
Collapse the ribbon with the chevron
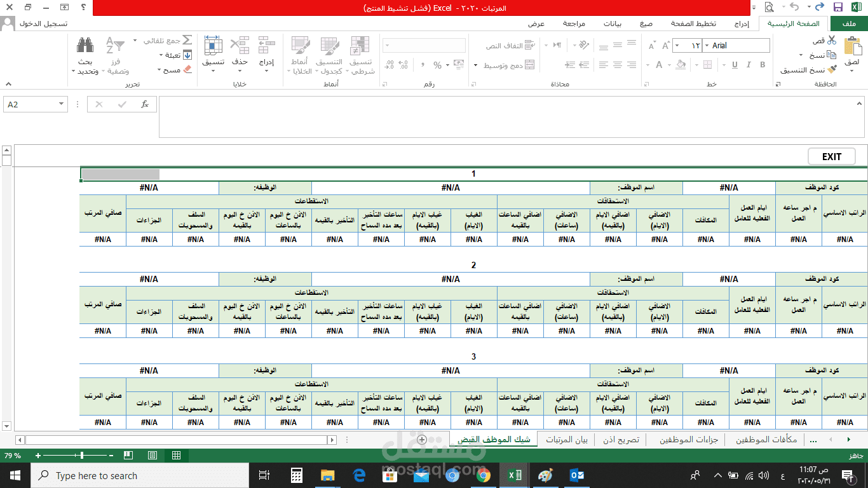[8, 84]
